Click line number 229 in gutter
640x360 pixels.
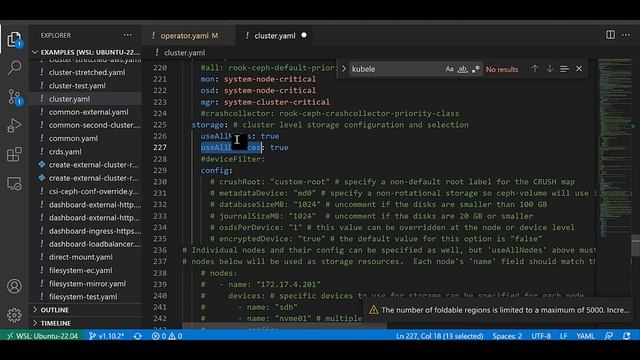[160, 170]
